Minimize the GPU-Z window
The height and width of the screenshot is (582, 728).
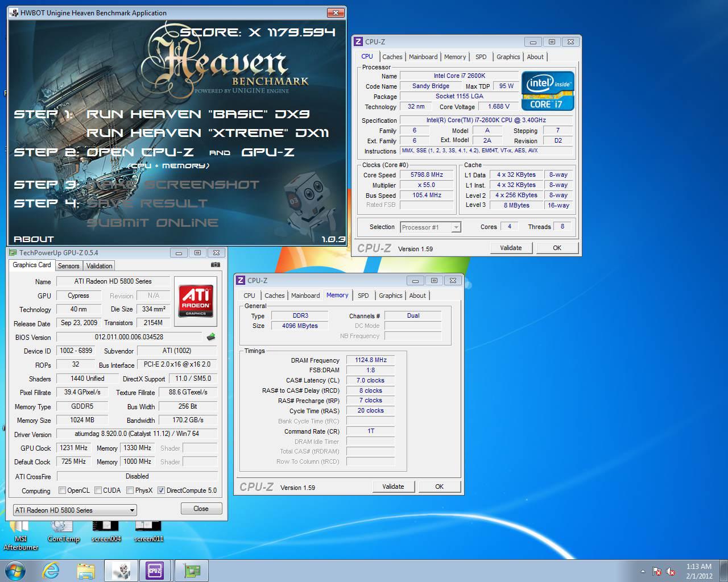pos(179,253)
